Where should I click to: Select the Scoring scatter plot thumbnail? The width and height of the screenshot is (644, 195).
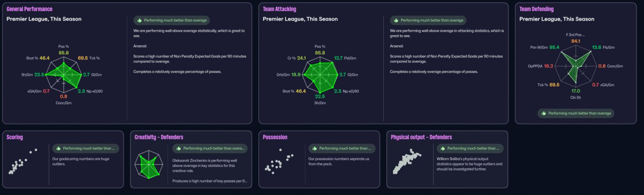pyautogui.click(x=23, y=161)
